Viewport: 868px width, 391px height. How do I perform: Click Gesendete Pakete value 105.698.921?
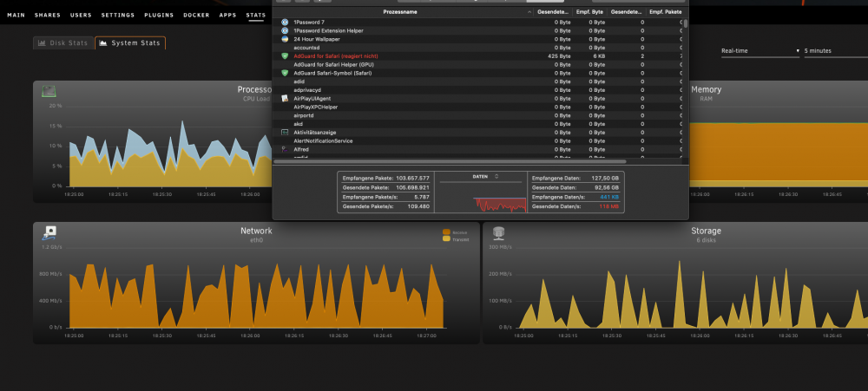point(412,187)
